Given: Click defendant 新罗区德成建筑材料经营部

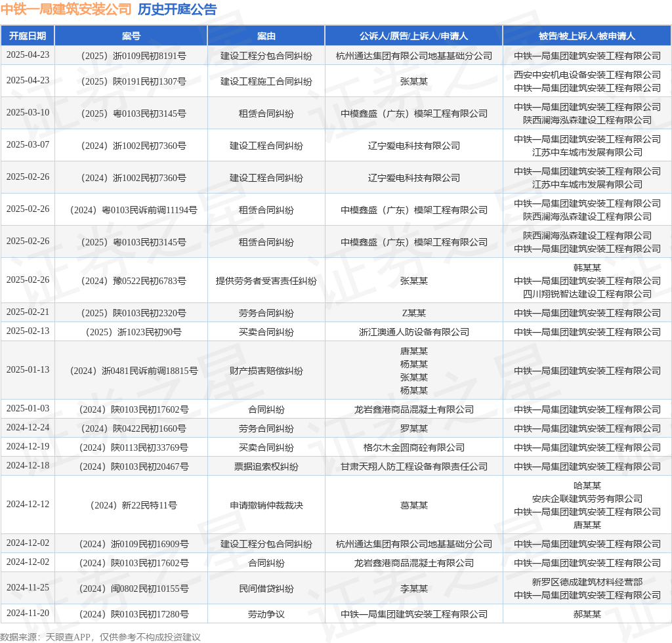Looking at the screenshot, I should pos(587,582).
